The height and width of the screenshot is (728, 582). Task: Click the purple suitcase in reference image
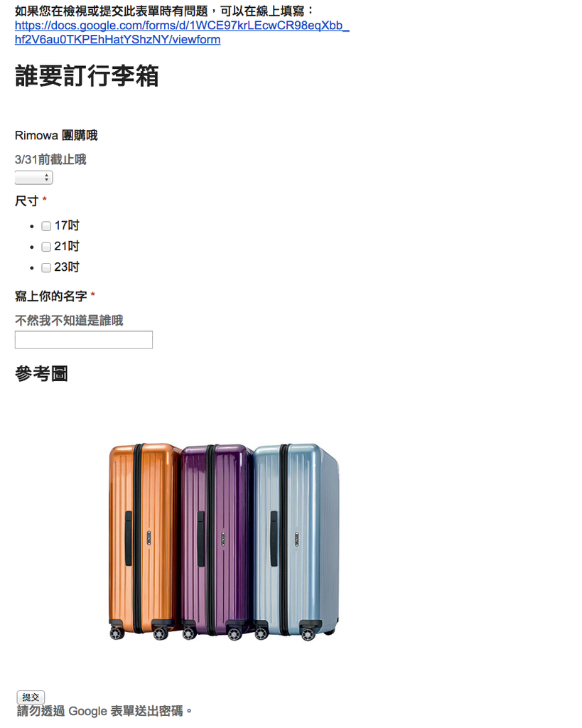pos(217,542)
